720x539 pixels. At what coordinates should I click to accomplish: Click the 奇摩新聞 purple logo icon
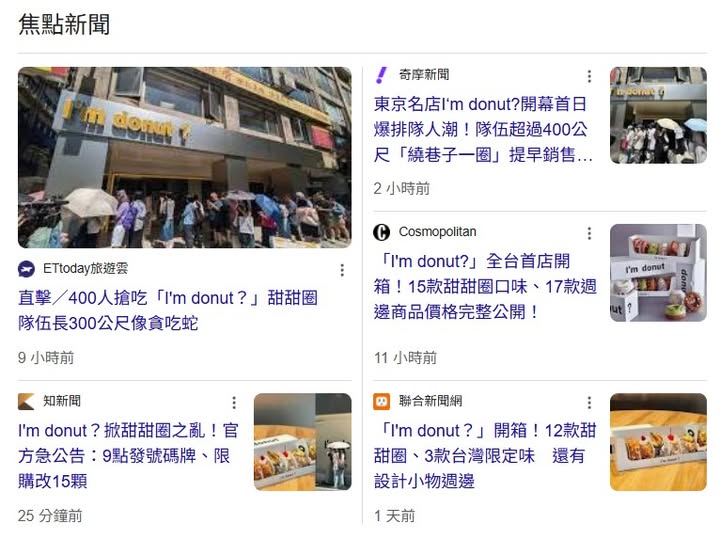381,75
